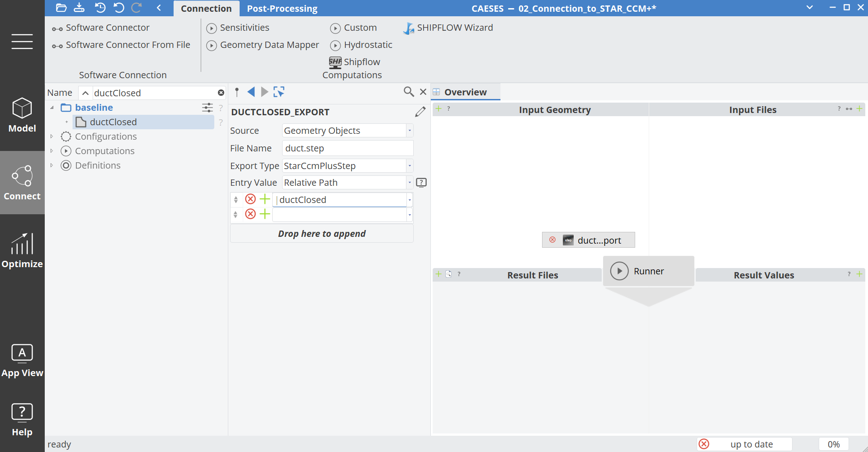
Task: Add a new Input Files item
Action: coord(859,109)
